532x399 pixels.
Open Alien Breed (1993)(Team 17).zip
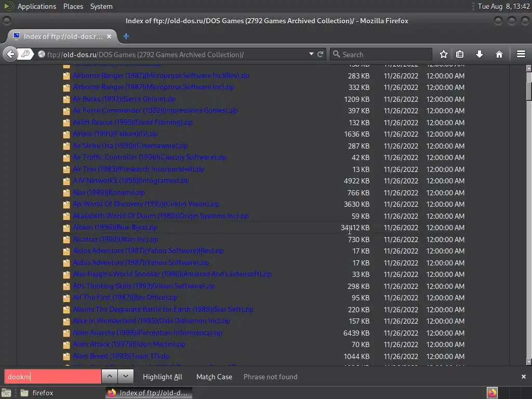pyautogui.click(x=121, y=356)
